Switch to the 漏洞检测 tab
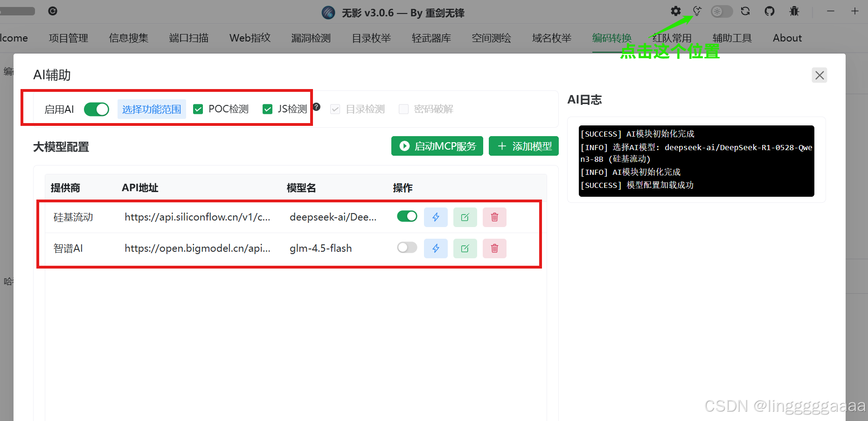 (x=310, y=38)
